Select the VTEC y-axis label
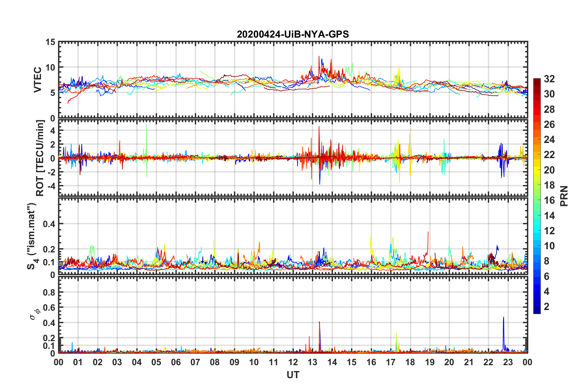Viewport: 586px width, 392px height. (x=37, y=80)
